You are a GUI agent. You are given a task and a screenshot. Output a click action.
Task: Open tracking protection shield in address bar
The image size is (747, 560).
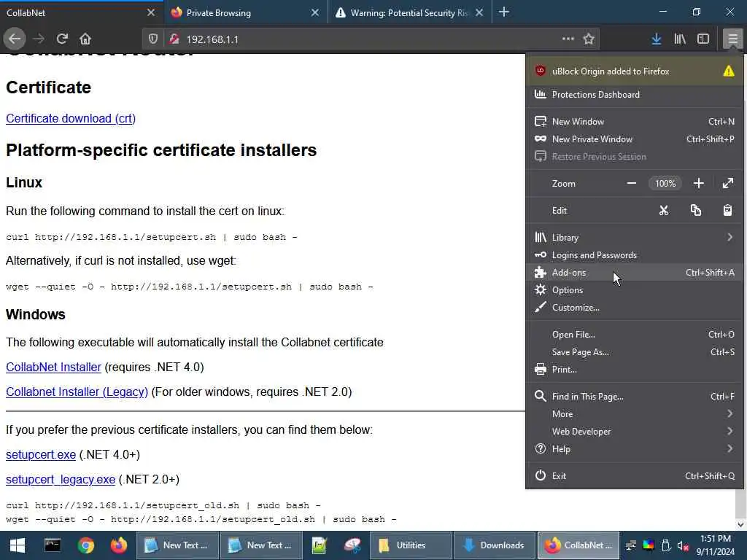[153, 39]
